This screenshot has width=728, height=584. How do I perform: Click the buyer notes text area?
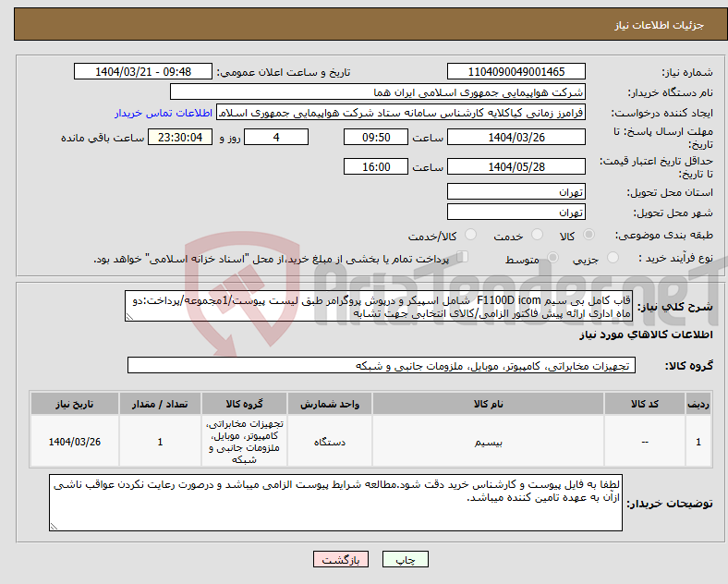(335, 503)
